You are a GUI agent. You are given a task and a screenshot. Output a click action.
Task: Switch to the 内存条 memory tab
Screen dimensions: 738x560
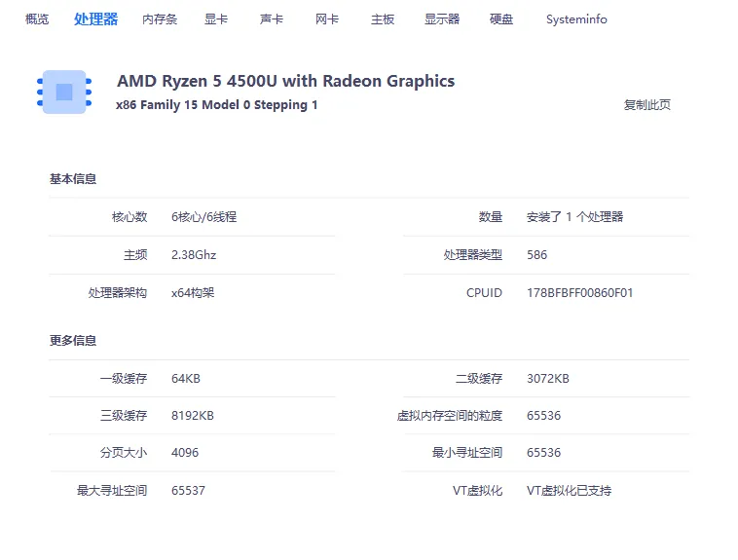pos(160,19)
